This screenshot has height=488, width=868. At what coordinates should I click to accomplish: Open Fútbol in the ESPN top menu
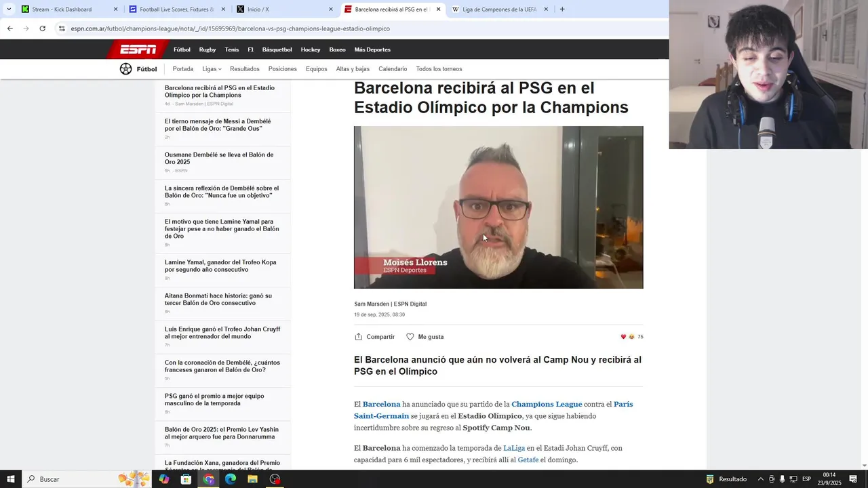tap(182, 49)
